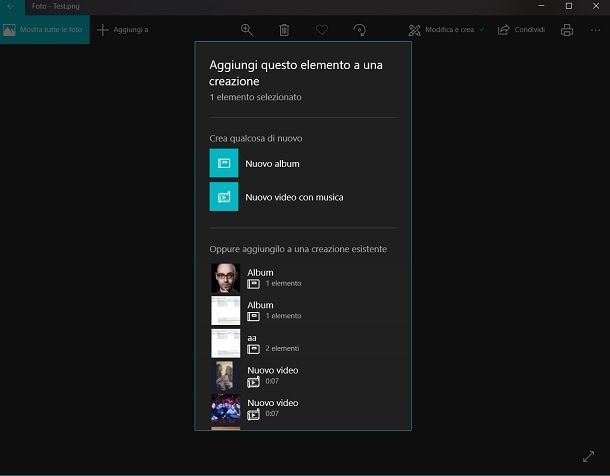Maximize the Foto window

(568, 6)
